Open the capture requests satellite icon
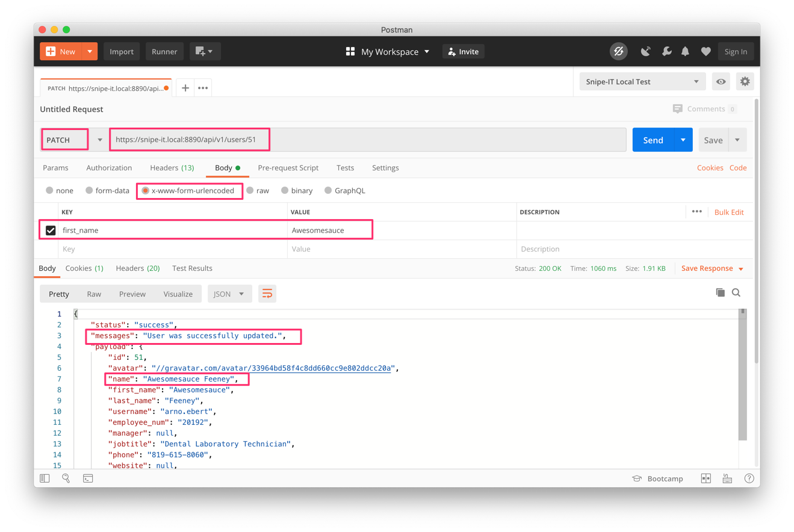This screenshot has height=532, width=794. pyautogui.click(x=645, y=52)
